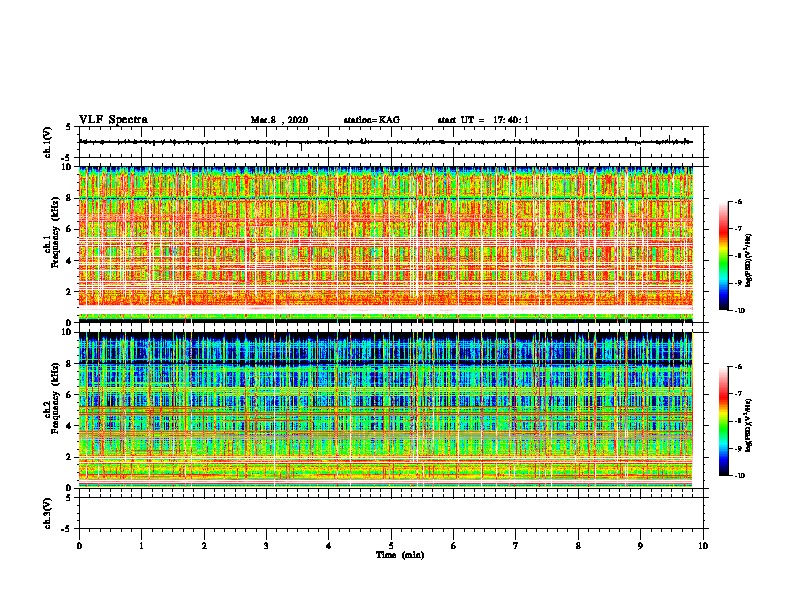This screenshot has height=612, width=792.
Task: Click inside the ch.2 spectrogram panel
Action: point(386,410)
